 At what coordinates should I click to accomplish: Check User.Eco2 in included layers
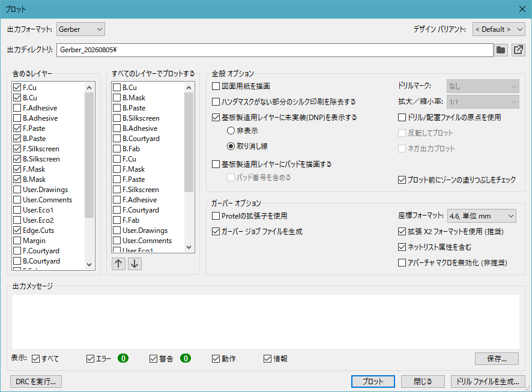click(17, 220)
